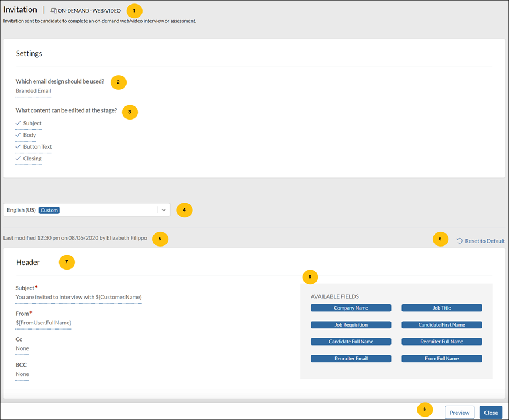Click the Cc field value None
509x420 pixels.
click(22, 348)
